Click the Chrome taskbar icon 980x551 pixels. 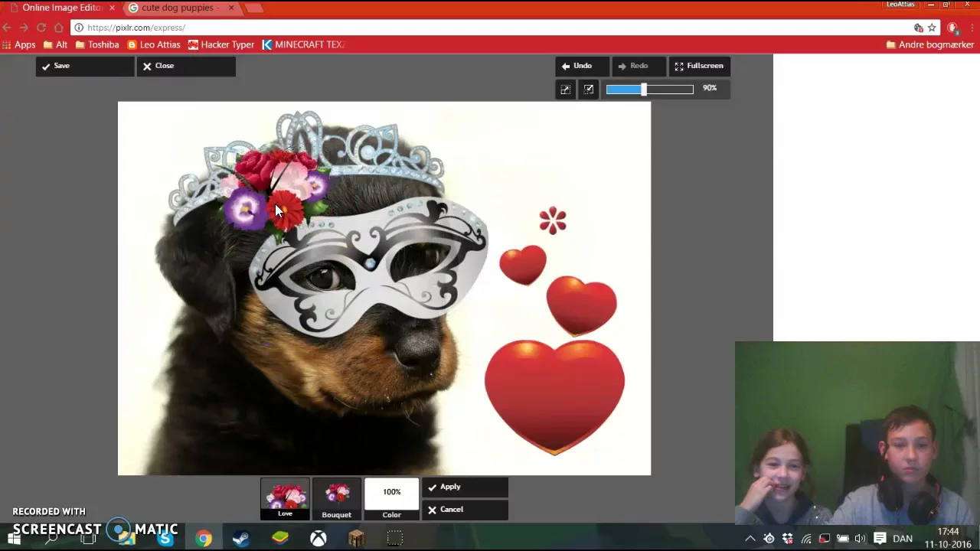(x=203, y=539)
